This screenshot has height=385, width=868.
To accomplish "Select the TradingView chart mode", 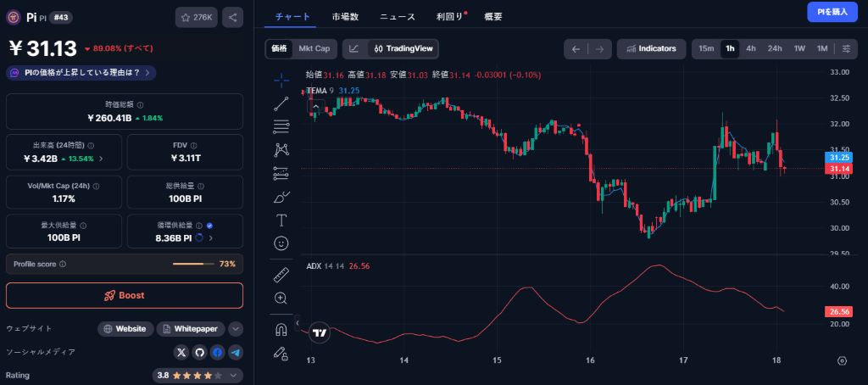I will pos(403,48).
